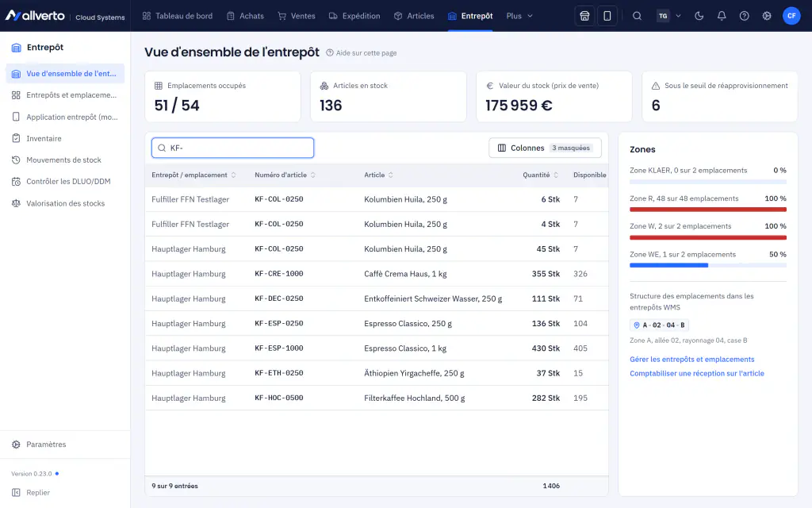The height and width of the screenshot is (508, 812).
Task: Open Gérer les entrepôts et emplacements link
Action: (x=691, y=360)
